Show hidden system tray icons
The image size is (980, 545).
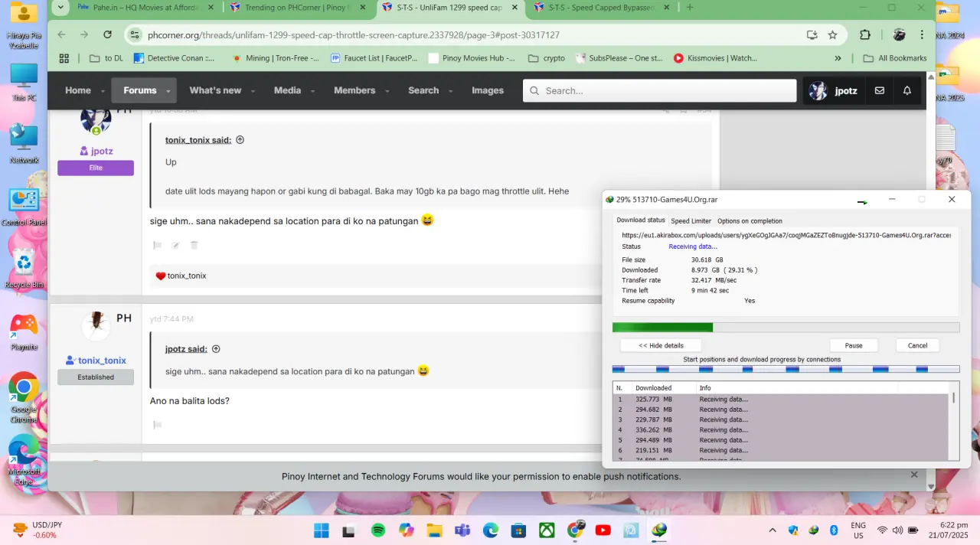coord(772,530)
